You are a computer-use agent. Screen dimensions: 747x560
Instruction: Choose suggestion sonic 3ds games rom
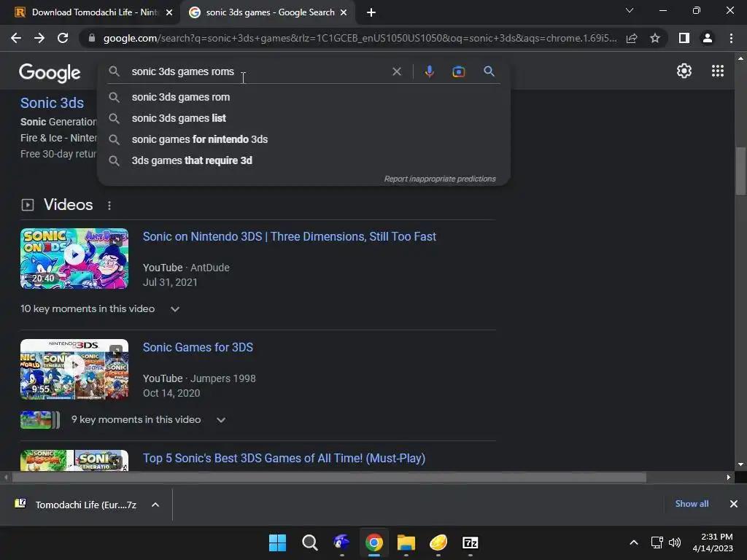click(x=303, y=97)
